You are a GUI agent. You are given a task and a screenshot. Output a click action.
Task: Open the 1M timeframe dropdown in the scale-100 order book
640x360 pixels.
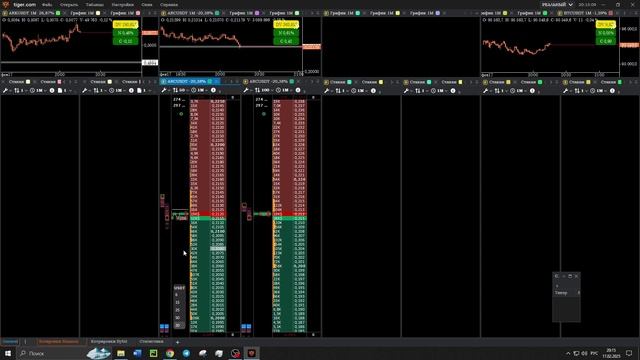283,90
